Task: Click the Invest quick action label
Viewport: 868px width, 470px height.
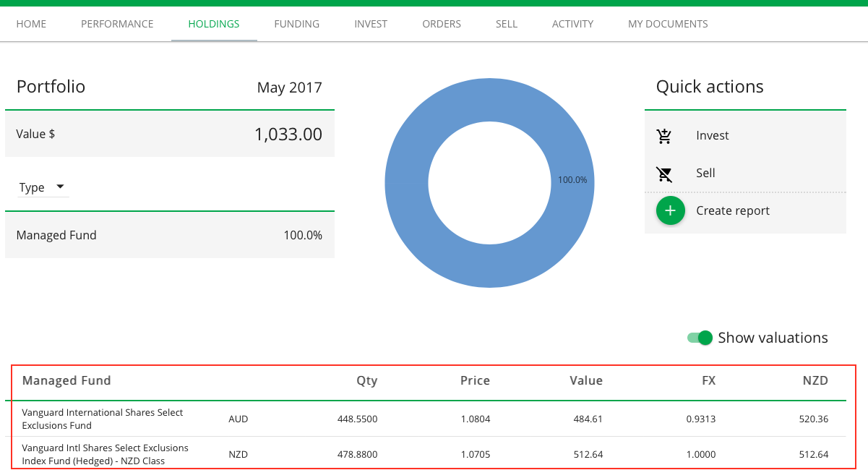Action: click(x=712, y=136)
